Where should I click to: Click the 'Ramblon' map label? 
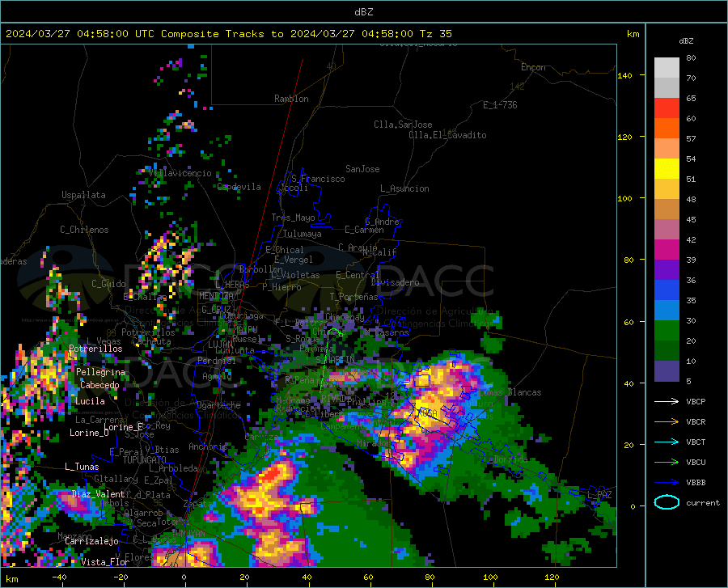(291, 99)
